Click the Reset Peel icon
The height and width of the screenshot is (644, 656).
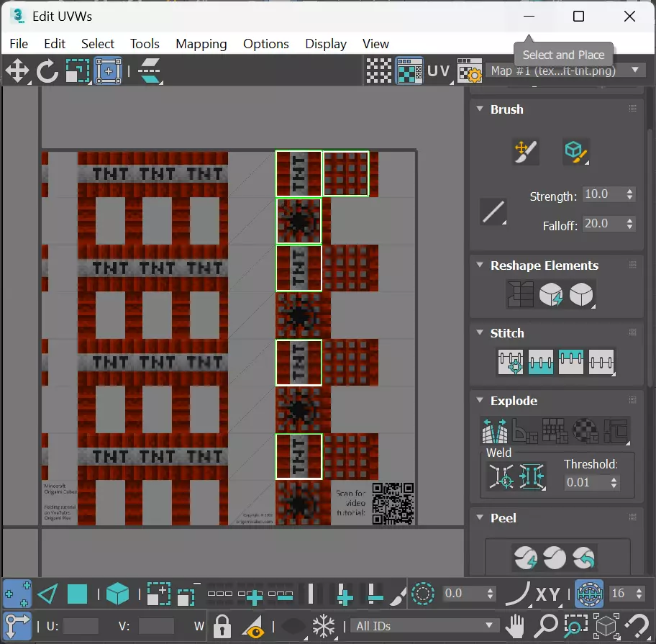tap(584, 558)
